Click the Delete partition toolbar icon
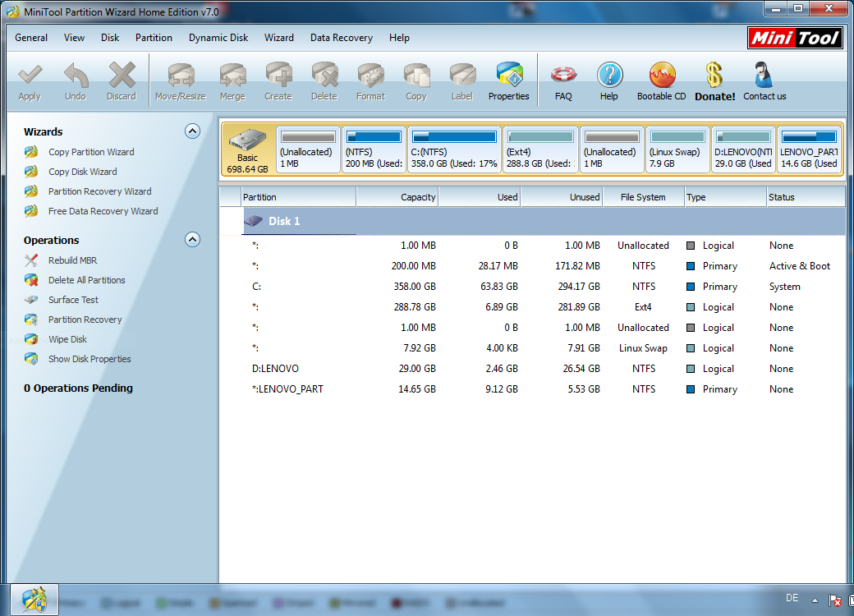 click(324, 76)
